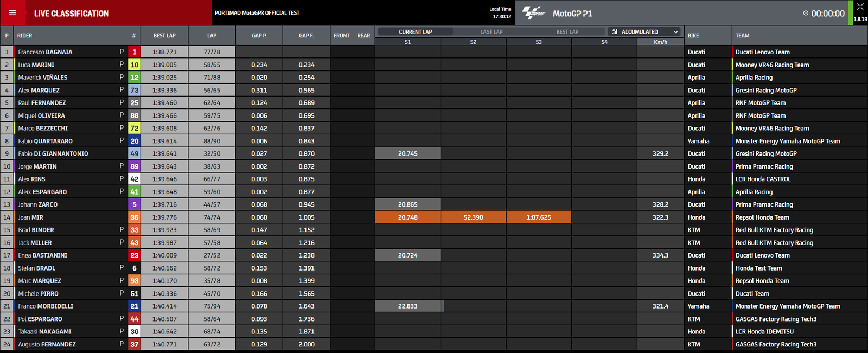Open the hamburger menu beside Live Classification
868x353 pixels.
coord(12,13)
